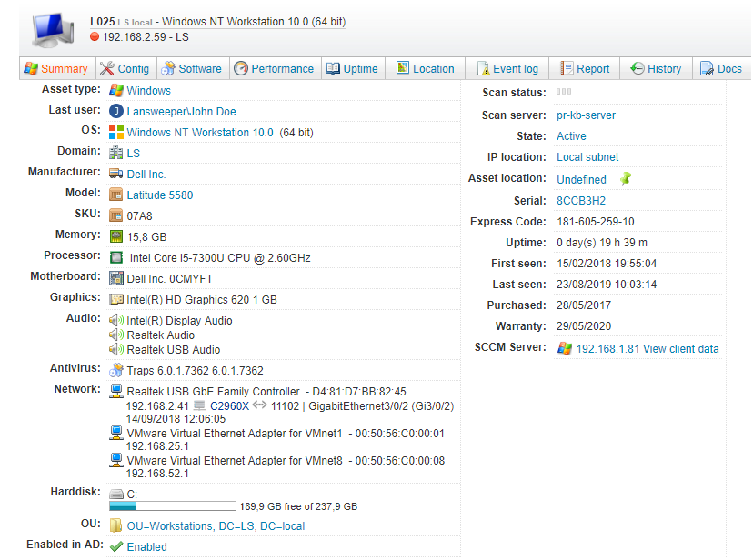The height and width of the screenshot is (560, 753).
Task: Click the memory chip icon
Action: coord(116,236)
